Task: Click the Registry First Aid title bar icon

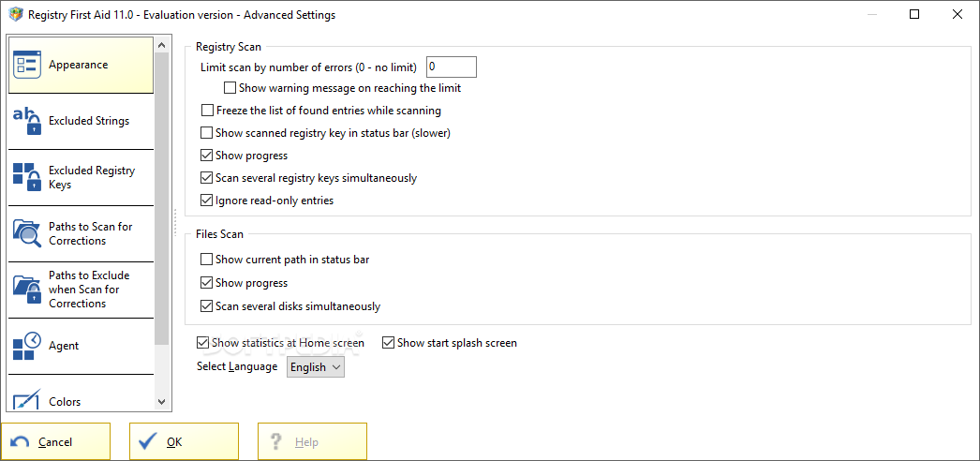Action: (x=16, y=14)
